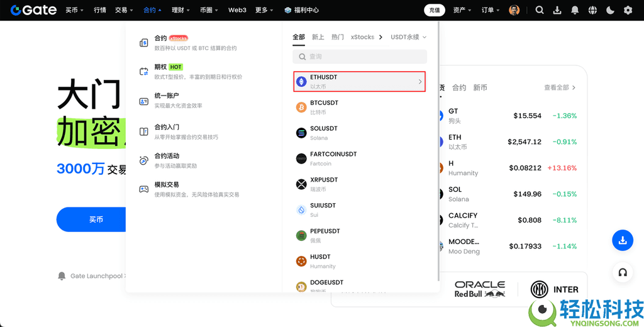Click the 充值 deposit button
644x327 pixels.
tap(435, 10)
